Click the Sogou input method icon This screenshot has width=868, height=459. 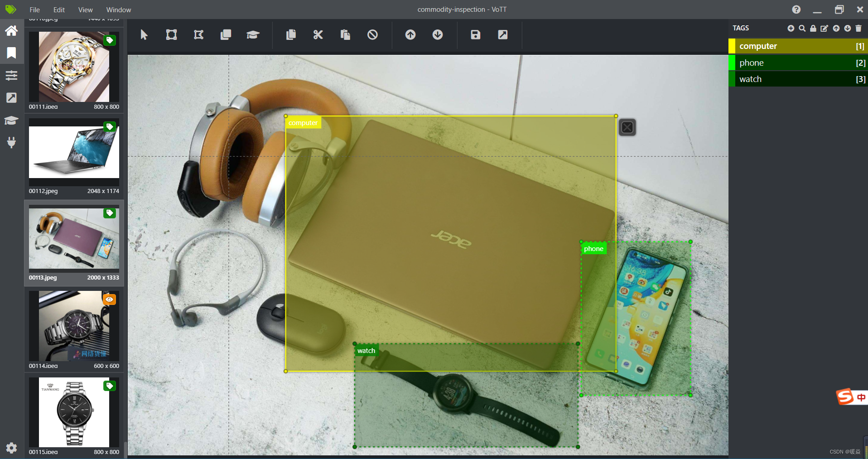coord(845,397)
